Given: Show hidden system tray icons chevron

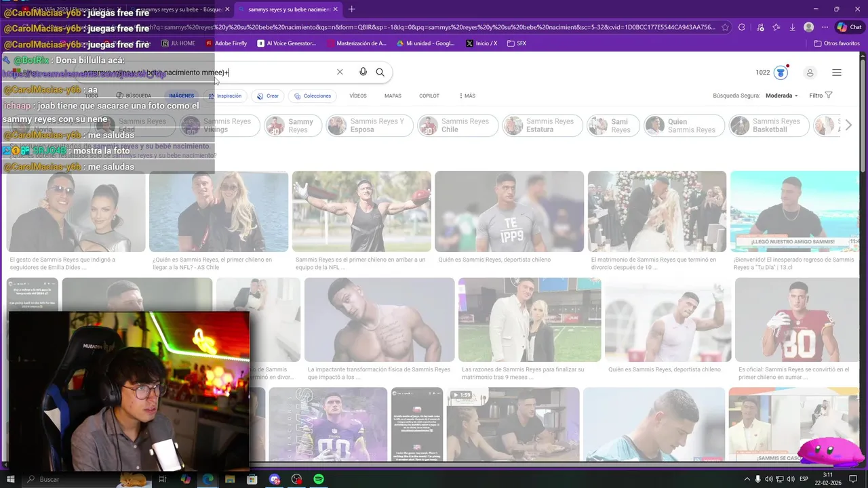Looking at the screenshot, I should [x=747, y=479].
